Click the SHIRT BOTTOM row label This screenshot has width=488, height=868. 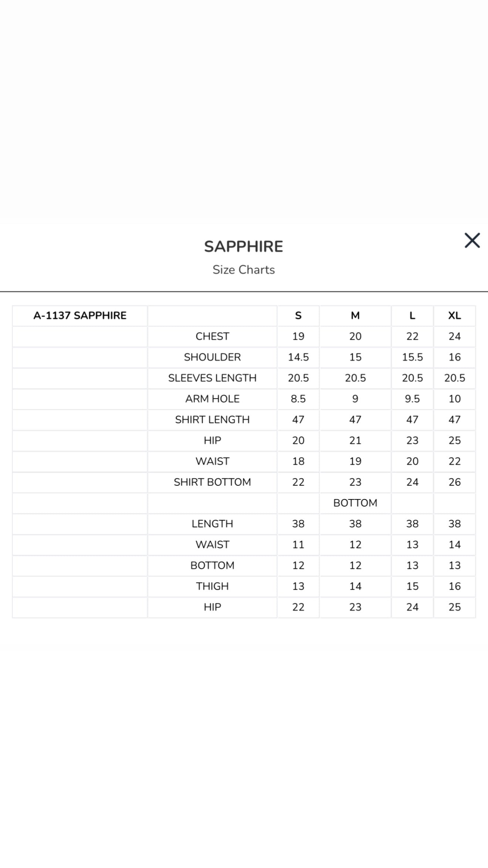[212, 482]
